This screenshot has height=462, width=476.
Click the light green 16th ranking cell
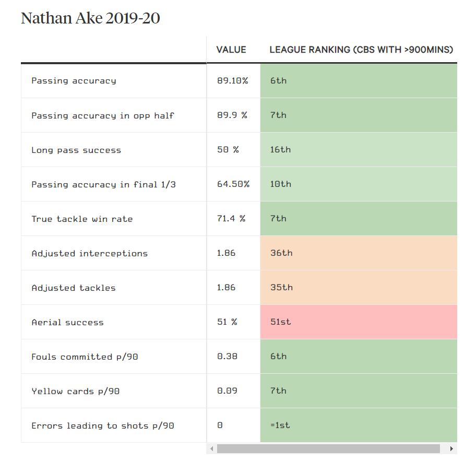tap(359, 150)
